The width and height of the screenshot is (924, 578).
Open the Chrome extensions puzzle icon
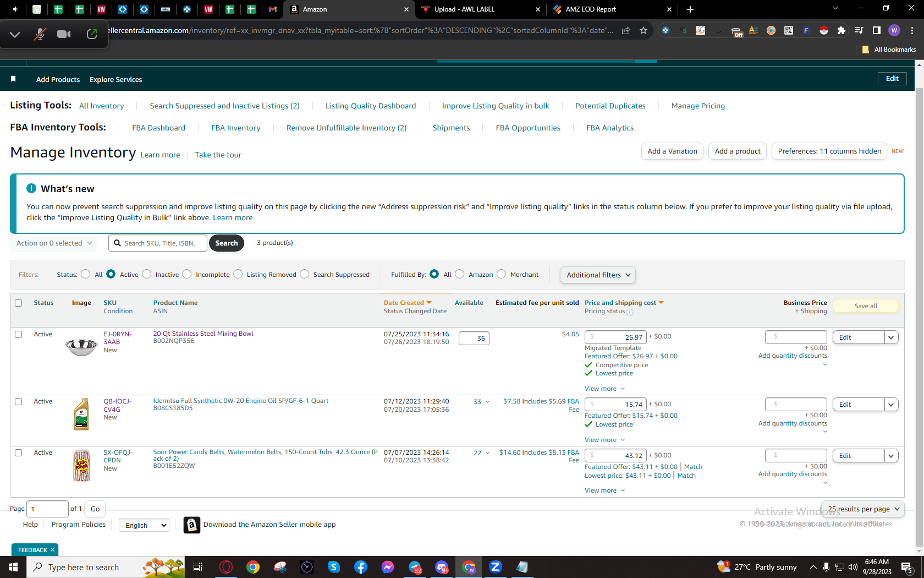point(841,31)
